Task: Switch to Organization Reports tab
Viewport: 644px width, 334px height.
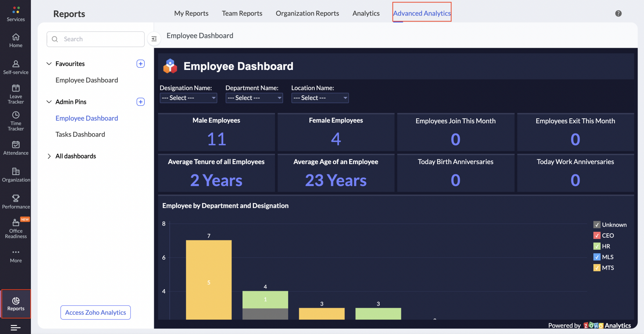Action: [307, 13]
